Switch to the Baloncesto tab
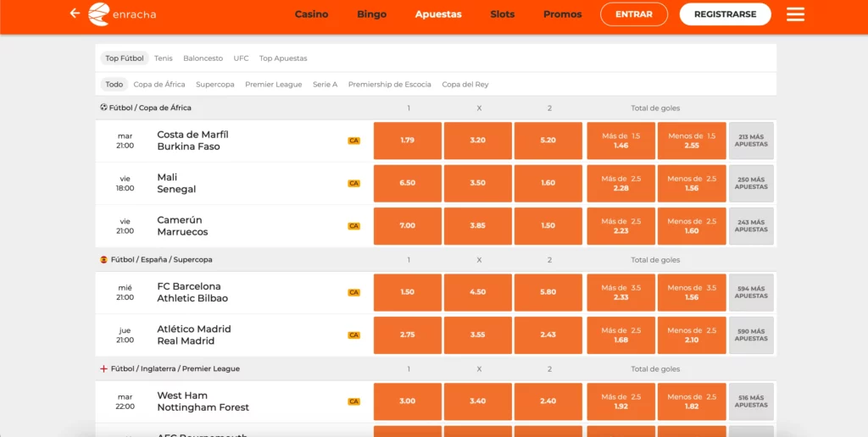Viewport: 868px width, 437px height. [x=203, y=58]
